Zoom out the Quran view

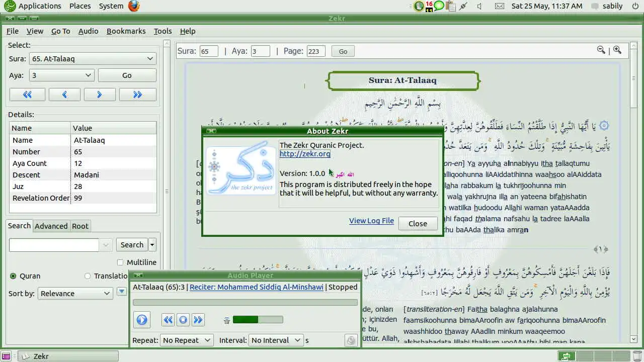[x=601, y=50]
